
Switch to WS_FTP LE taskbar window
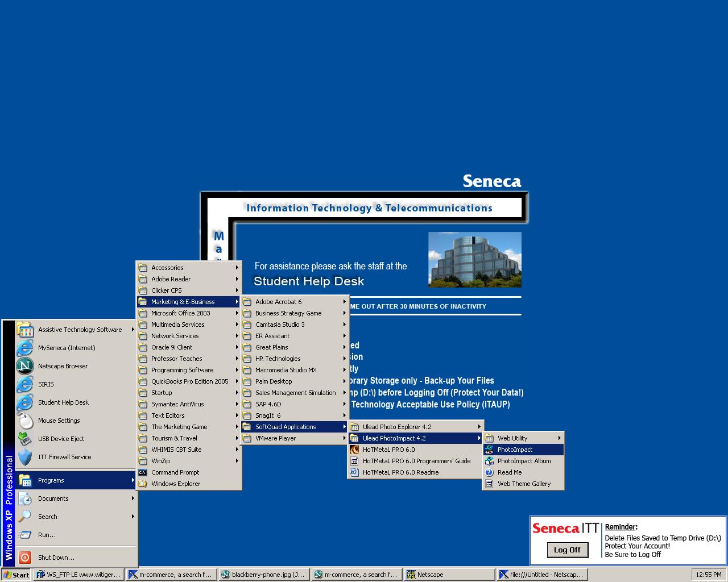point(78,575)
